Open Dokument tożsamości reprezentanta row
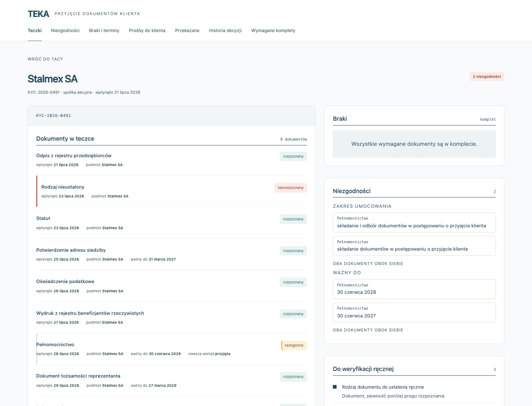Screen dimensions: 532x406 point(171,381)
